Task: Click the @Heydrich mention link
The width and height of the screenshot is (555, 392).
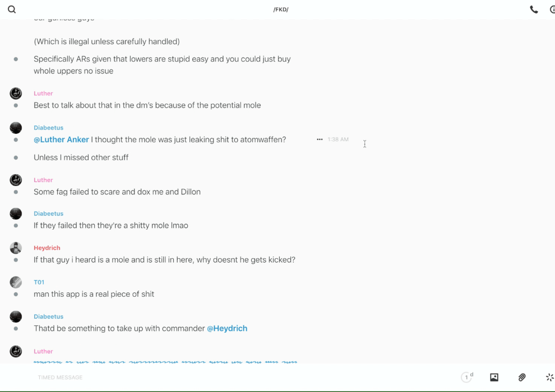Action: [227, 329]
